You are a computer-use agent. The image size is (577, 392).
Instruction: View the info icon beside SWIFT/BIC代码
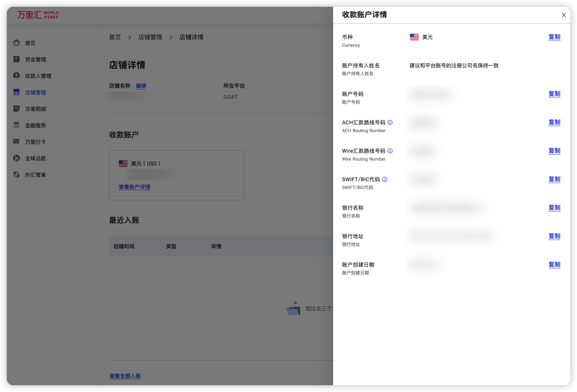385,179
